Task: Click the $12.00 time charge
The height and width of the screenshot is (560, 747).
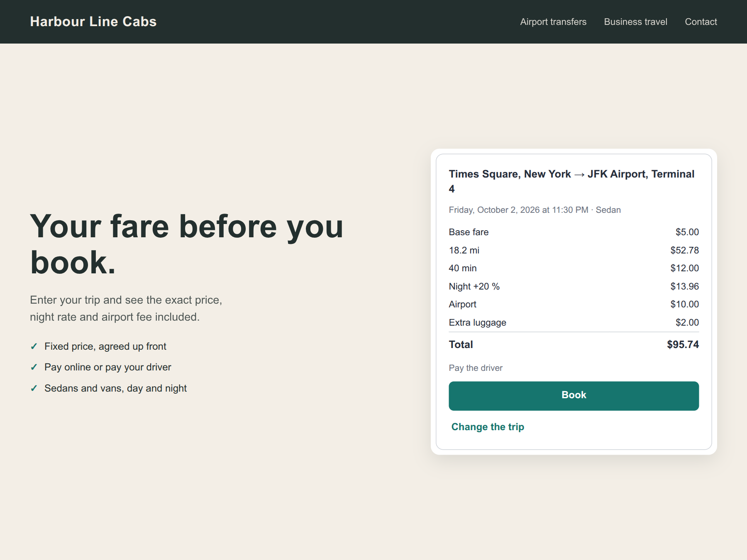Action: point(684,268)
